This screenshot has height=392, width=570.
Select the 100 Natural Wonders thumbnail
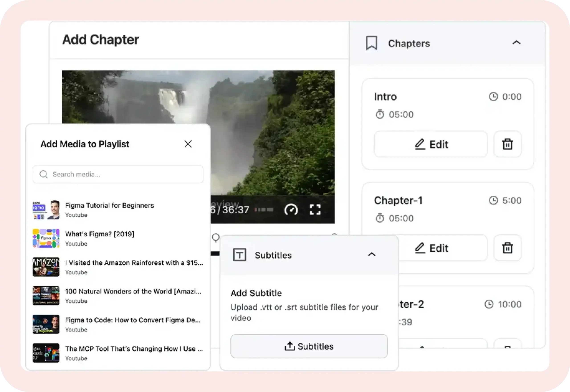pos(46,296)
